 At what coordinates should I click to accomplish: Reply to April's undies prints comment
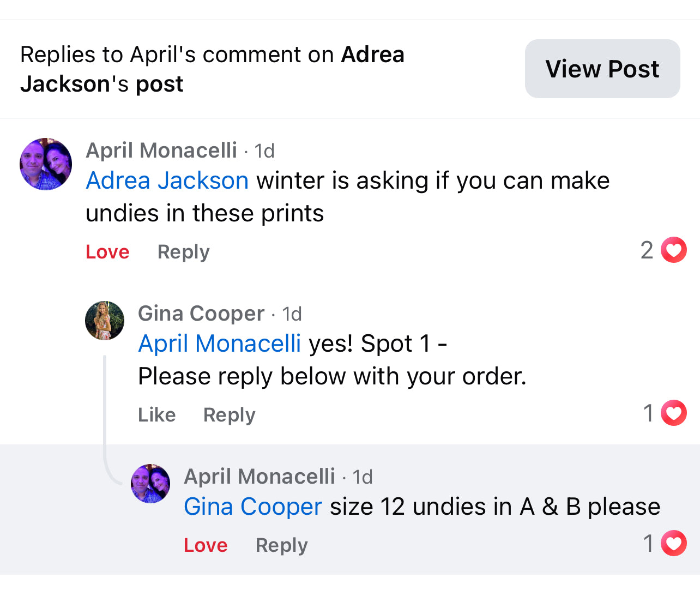tap(183, 252)
